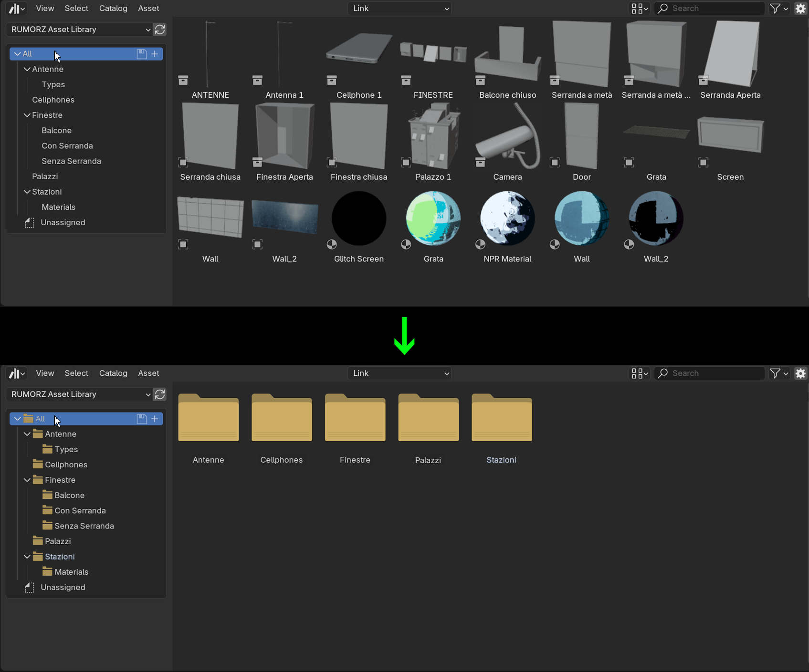Collapse the All catalog in lower tree
This screenshot has width=809, height=672.
point(17,419)
